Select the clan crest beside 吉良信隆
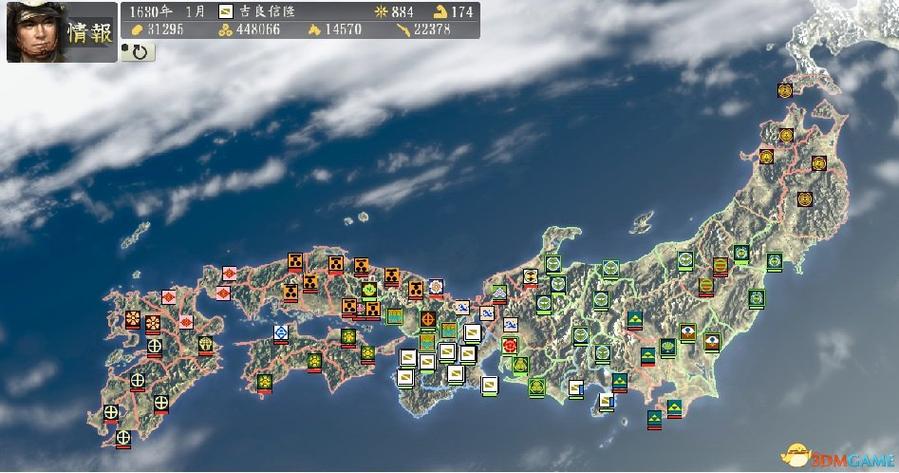The image size is (899, 473). pyautogui.click(x=226, y=11)
